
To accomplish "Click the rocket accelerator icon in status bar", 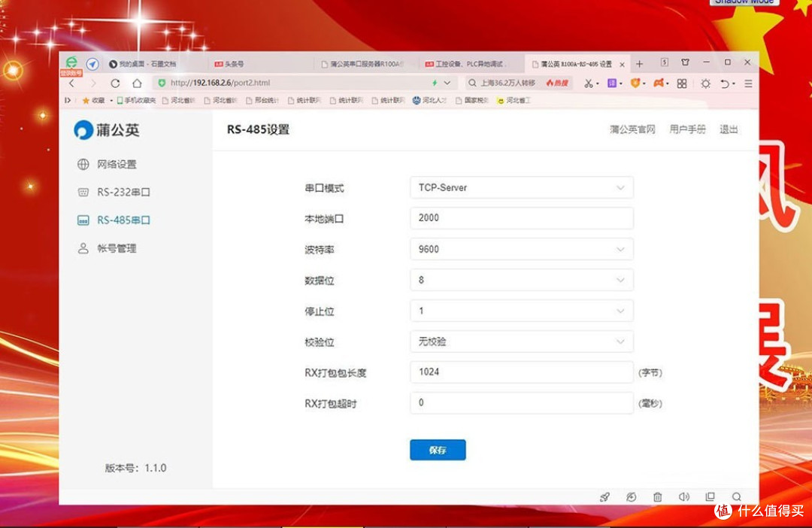I will 604,497.
